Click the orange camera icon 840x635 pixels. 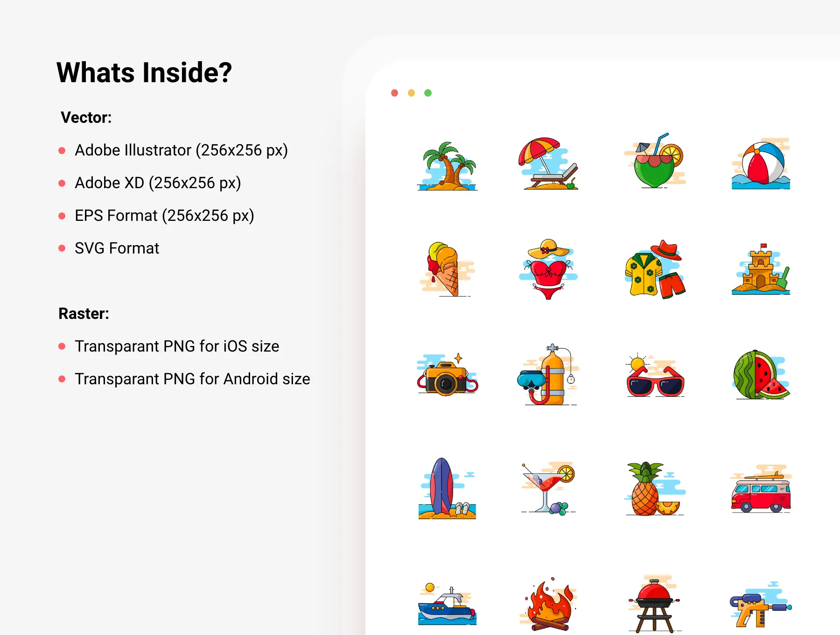447,375
